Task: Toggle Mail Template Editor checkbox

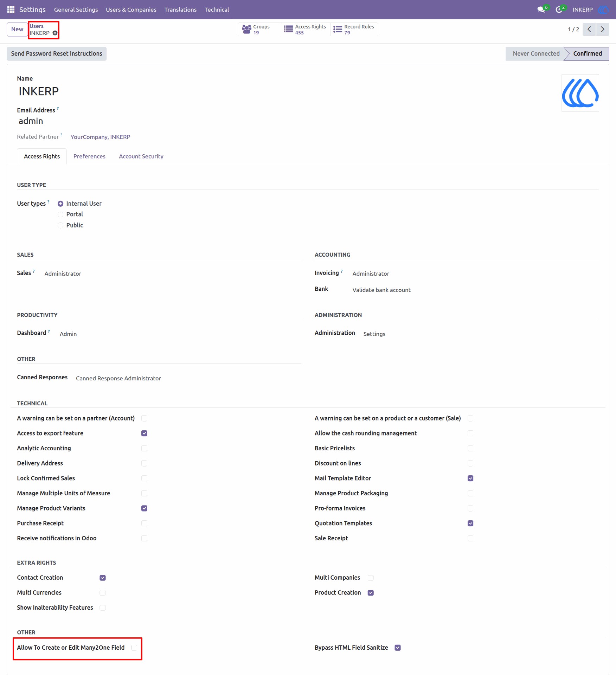Action: 470,478
